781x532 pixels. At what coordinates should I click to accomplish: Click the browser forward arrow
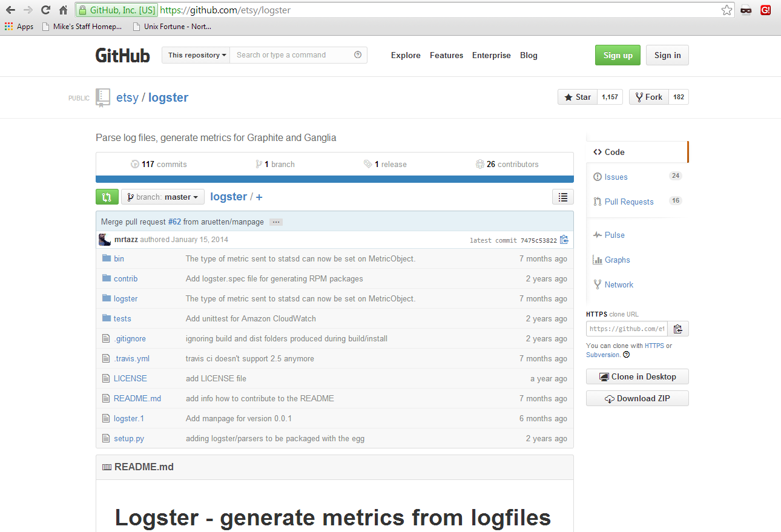[28, 10]
